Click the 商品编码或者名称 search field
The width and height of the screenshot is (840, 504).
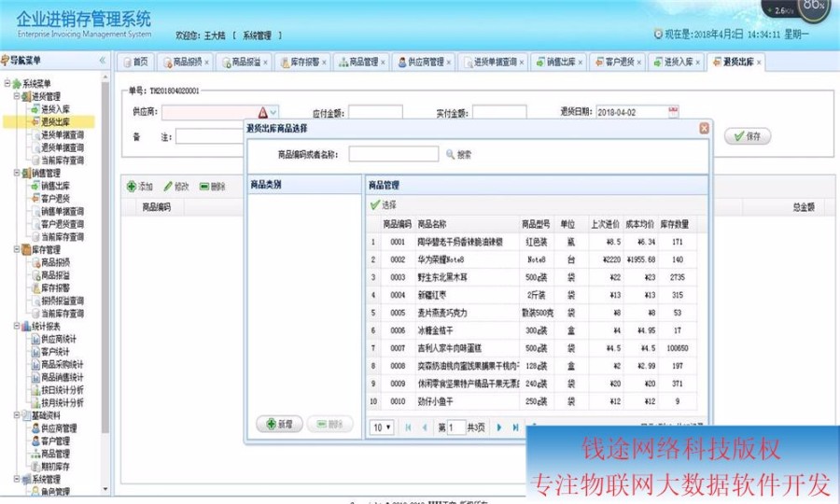point(394,154)
